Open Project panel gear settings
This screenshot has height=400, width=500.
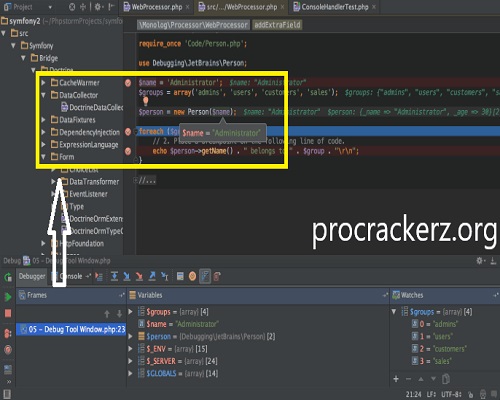click(98, 7)
